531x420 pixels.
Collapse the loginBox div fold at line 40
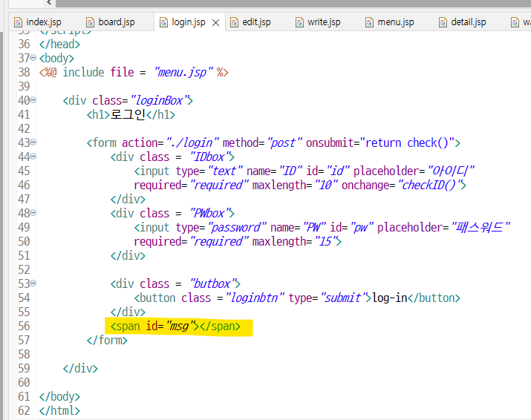(33, 100)
